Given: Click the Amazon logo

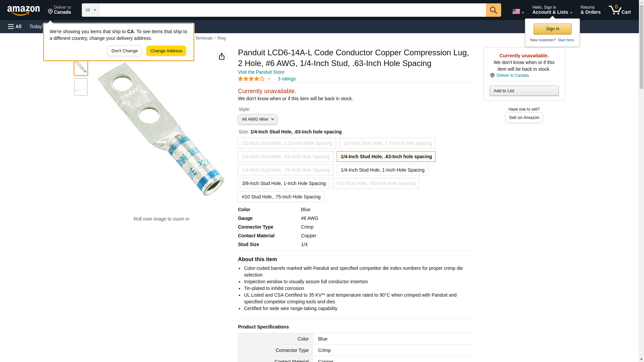Looking at the screenshot, I should (x=23, y=10).
